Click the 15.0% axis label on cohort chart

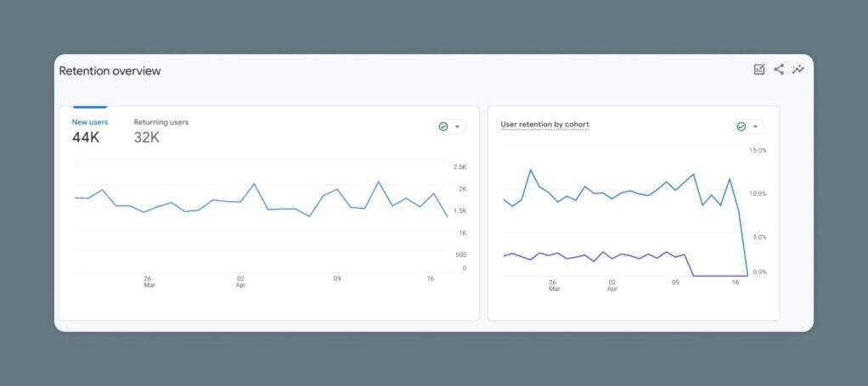coord(758,150)
